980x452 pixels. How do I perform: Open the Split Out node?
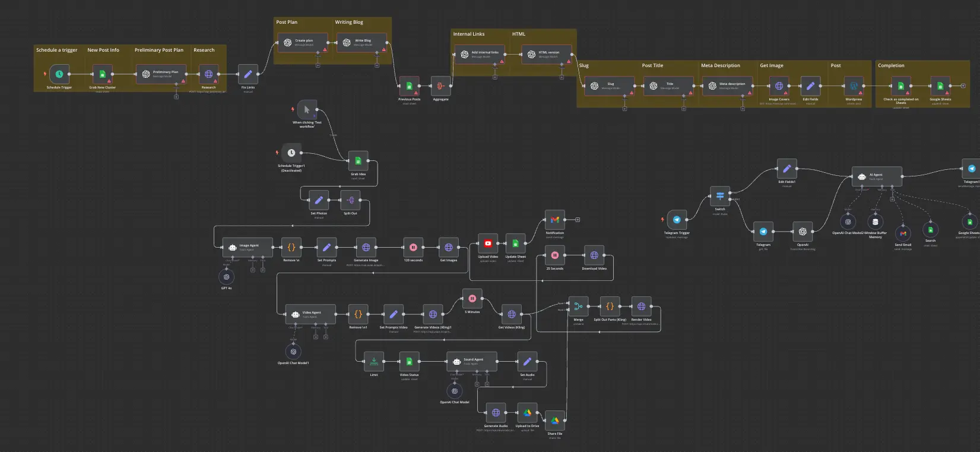point(350,200)
